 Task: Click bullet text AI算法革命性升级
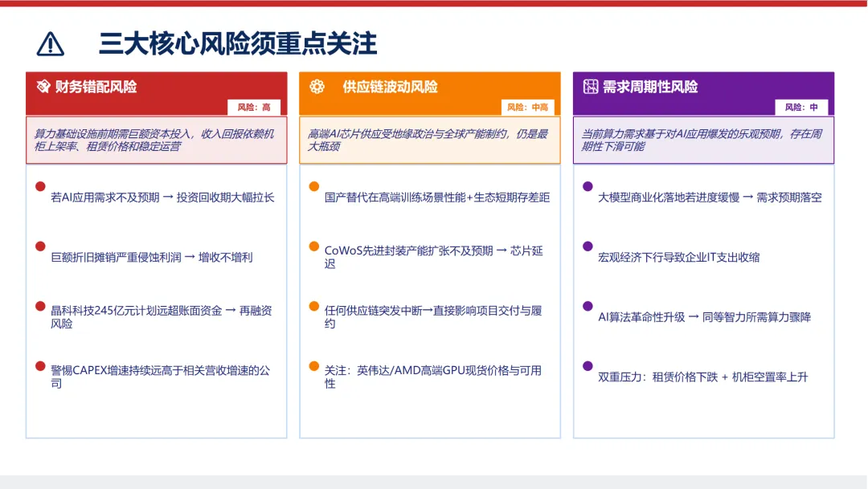click(x=704, y=317)
